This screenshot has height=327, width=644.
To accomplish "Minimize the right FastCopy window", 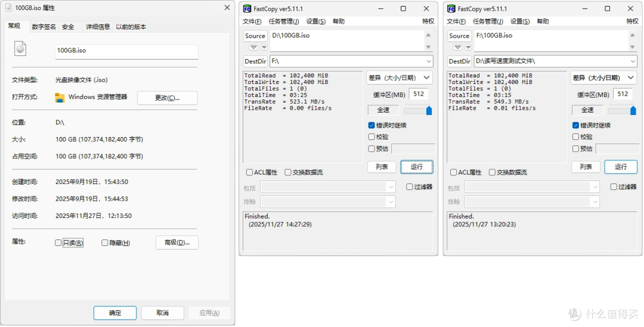I will 584,8.
